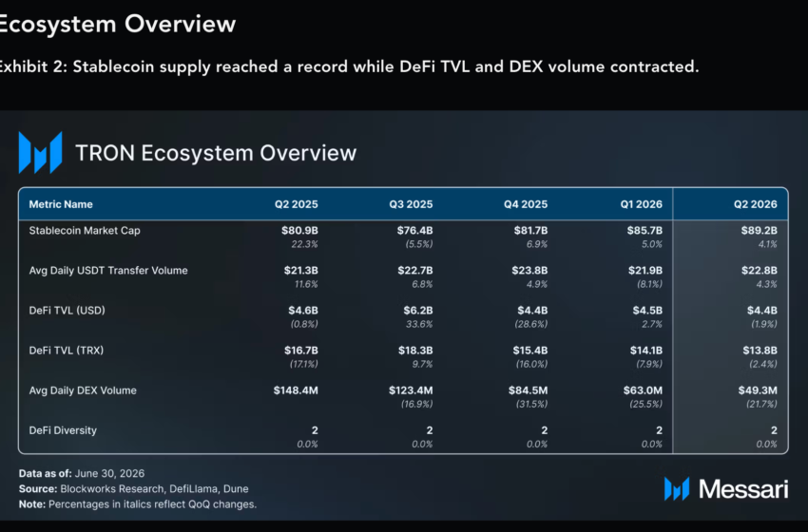The image size is (808, 532).
Task: Click the "Data as of: June 30, 2026" line
Action: [x=82, y=473]
